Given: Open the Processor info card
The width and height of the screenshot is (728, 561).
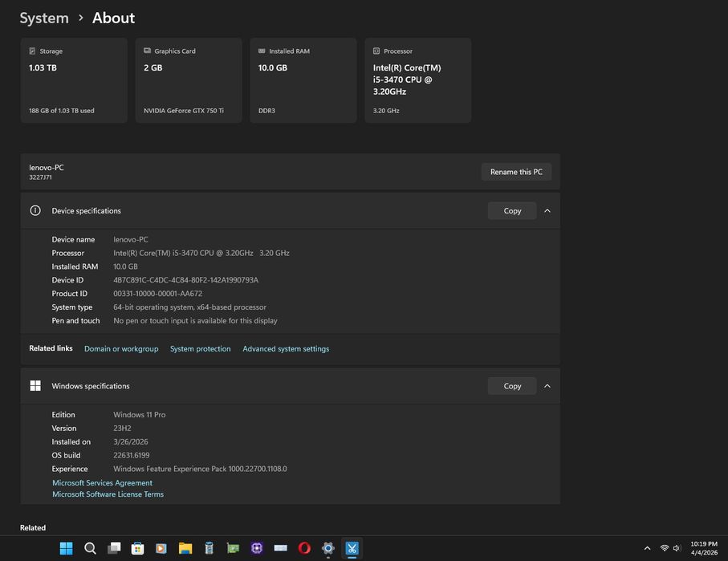Looking at the screenshot, I should pos(418,80).
